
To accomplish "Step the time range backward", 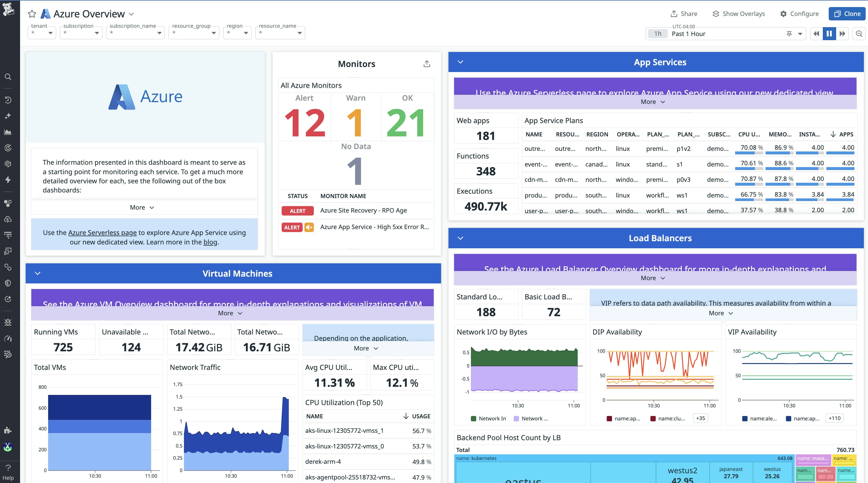I will [816, 34].
